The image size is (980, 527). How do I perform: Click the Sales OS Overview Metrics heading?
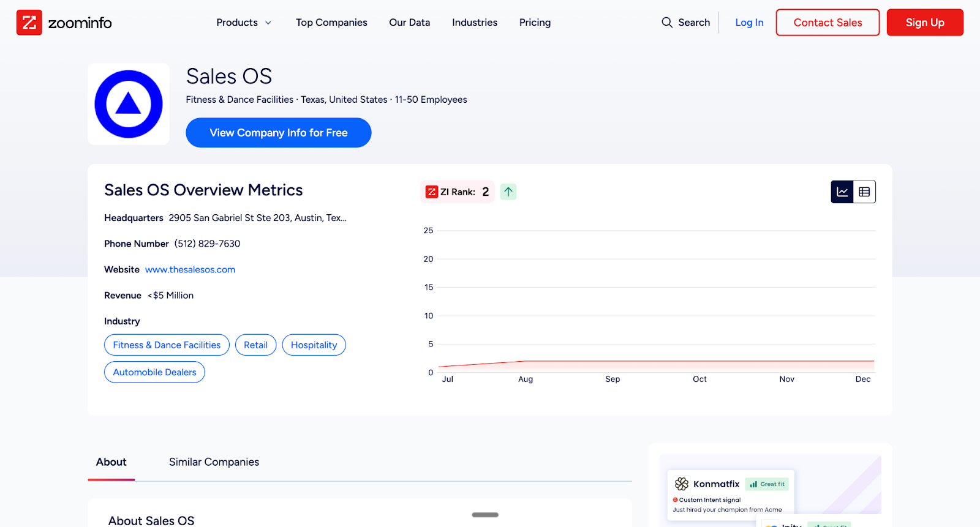(x=203, y=190)
